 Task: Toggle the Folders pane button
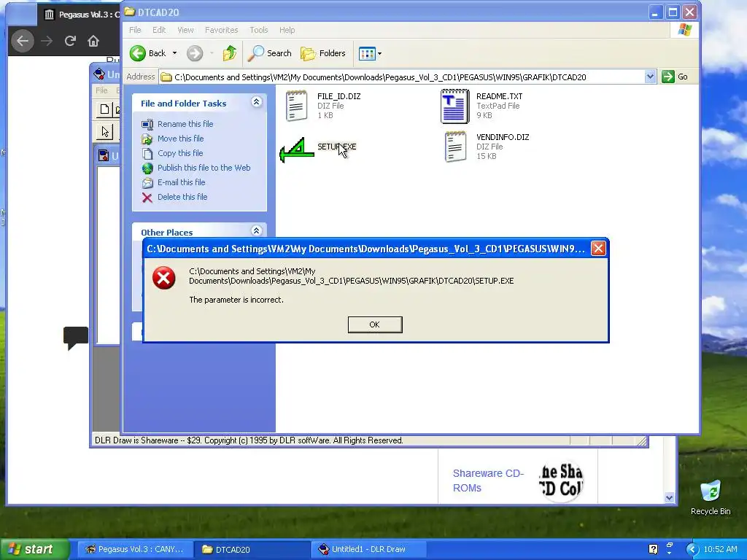(323, 53)
